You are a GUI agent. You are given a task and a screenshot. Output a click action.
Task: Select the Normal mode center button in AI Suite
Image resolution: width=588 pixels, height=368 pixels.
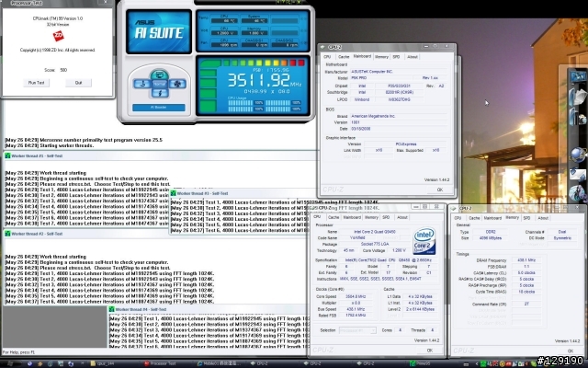159,84
